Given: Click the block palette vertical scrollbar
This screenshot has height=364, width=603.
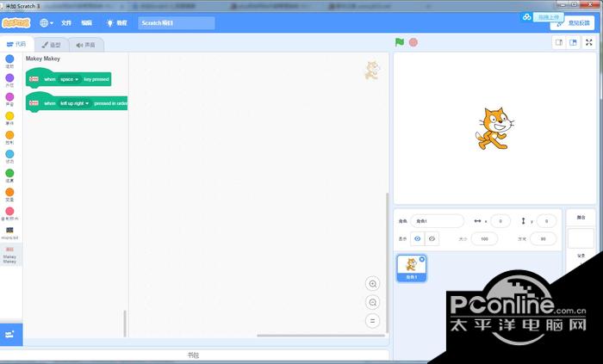Looking at the screenshot, I should pyautogui.click(x=125, y=324).
